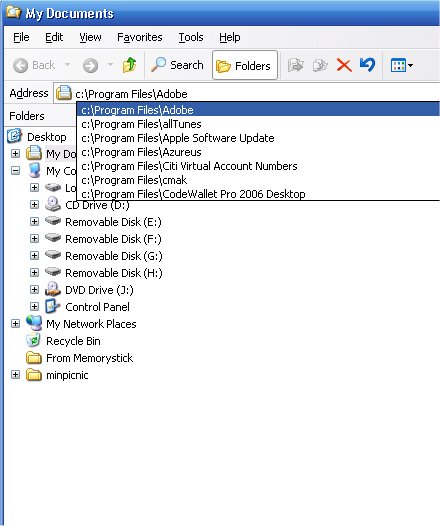
Task: Click the My Computer icon
Action: tap(34, 170)
